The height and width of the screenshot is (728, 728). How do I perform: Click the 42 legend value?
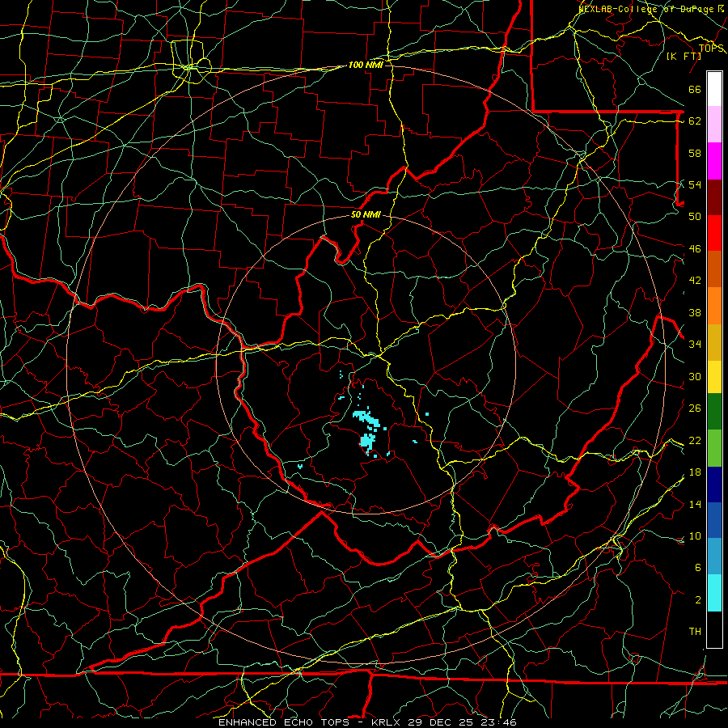pyautogui.click(x=695, y=281)
